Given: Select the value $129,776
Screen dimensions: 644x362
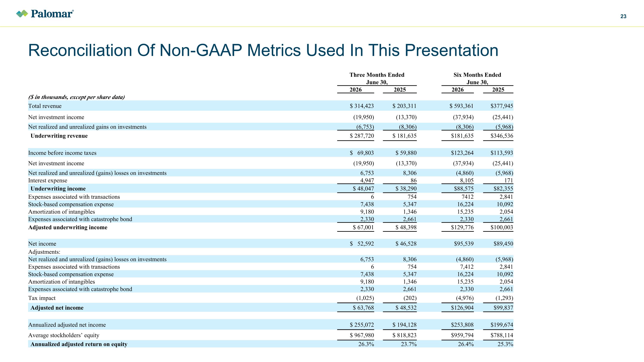Looking at the screenshot, I should (462, 227).
